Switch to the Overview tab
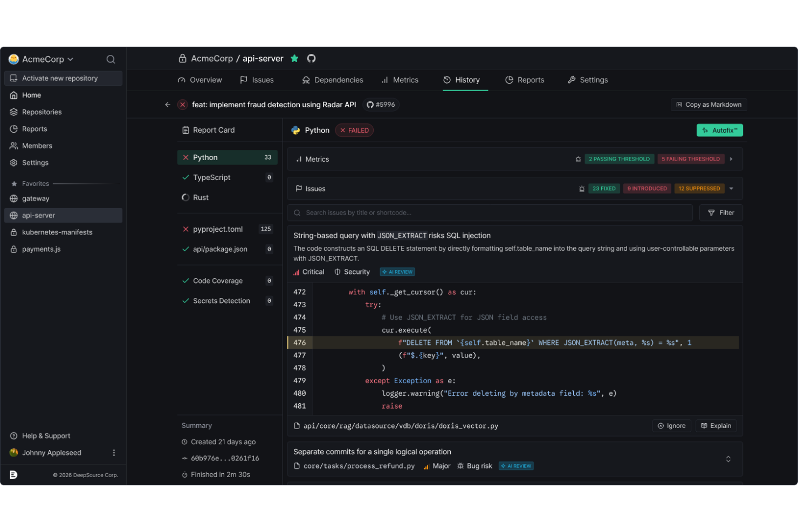The width and height of the screenshot is (798, 532). click(x=200, y=80)
